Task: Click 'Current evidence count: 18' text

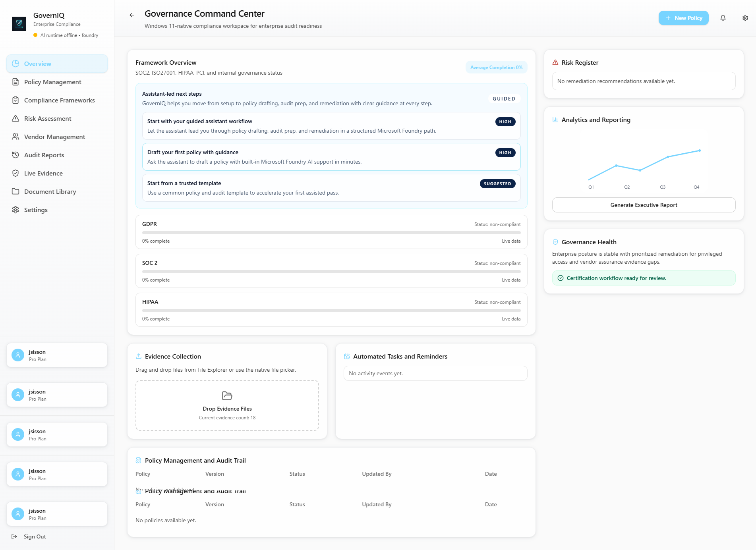Action: tap(227, 418)
